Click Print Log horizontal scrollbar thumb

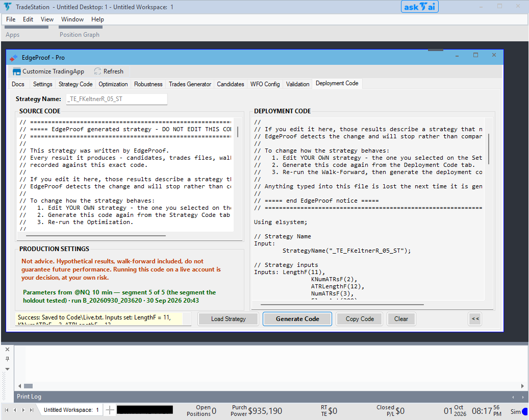pyautogui.click(x=29, y=386)
